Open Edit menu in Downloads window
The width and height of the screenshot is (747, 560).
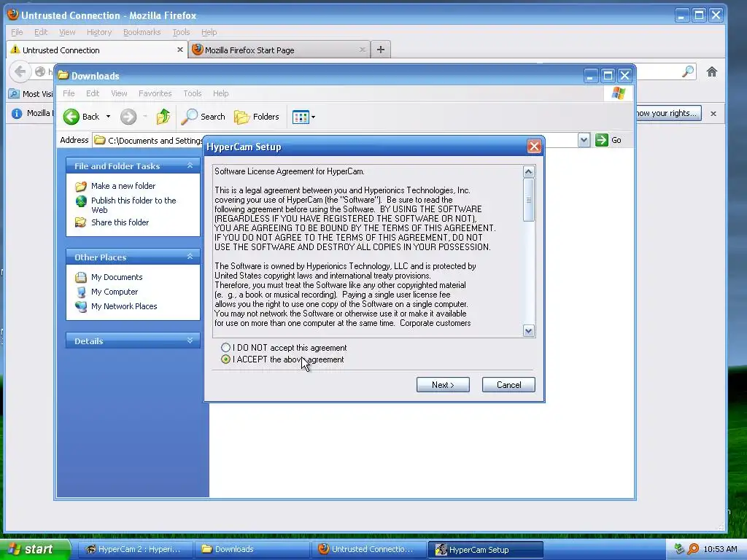[x=93, y=93]
